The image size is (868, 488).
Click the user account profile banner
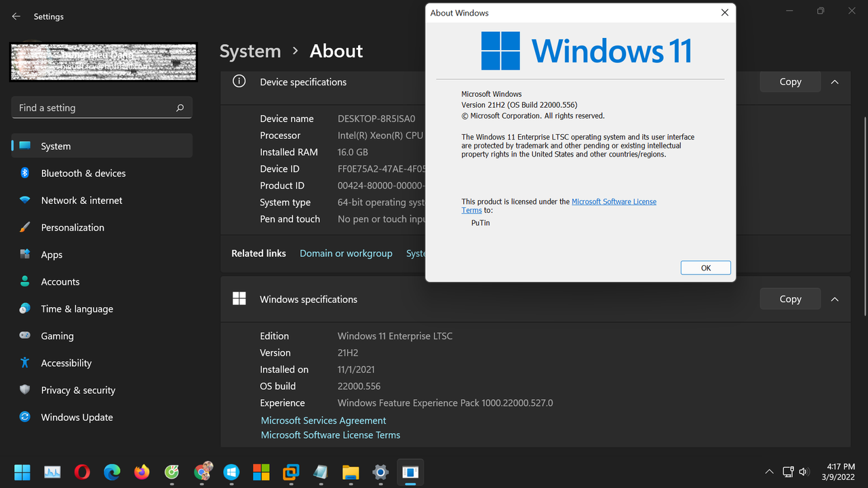point(103,62)
